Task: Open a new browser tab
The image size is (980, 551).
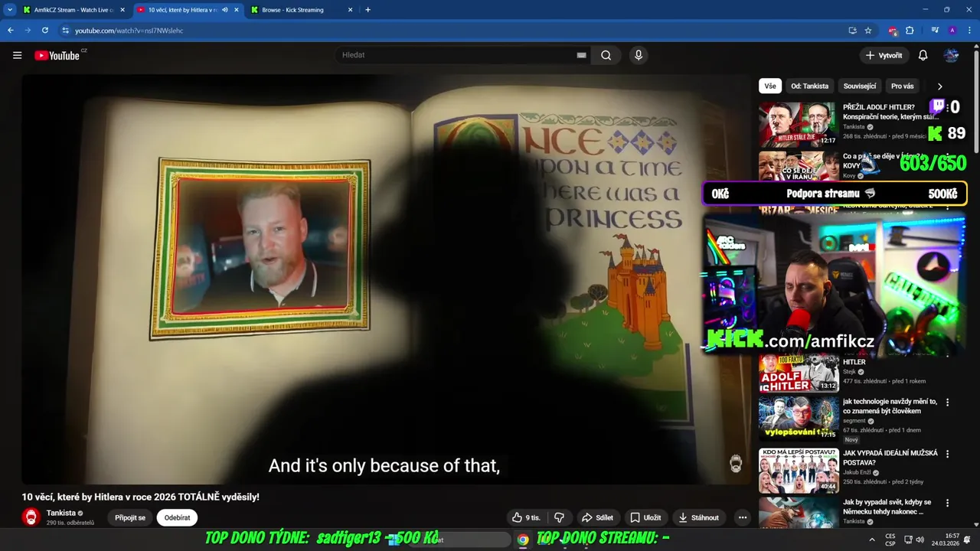Action: (367, 10)
